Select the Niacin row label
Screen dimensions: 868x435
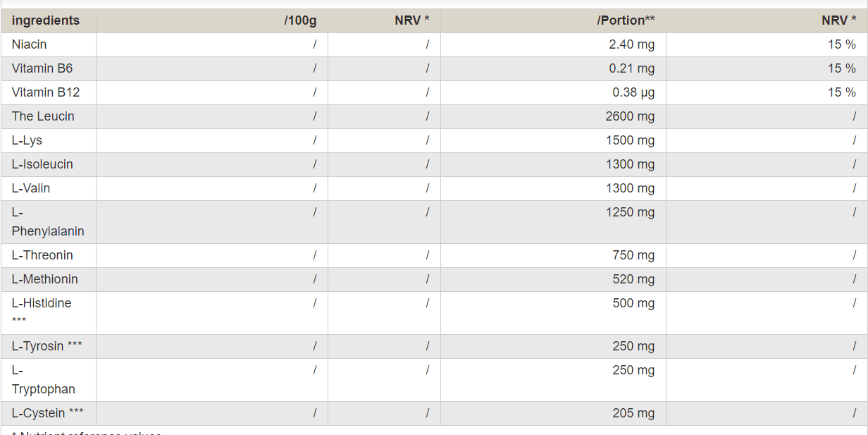(x=30, y=44)
